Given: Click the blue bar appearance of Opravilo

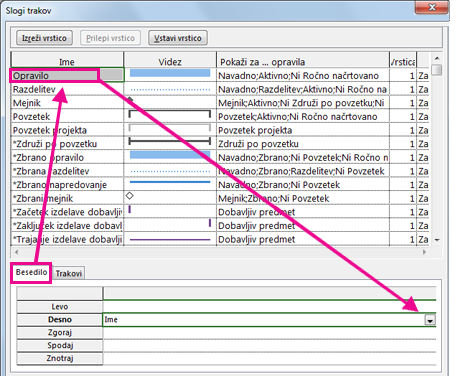Looking at the screenshot, I should pos(170,73).
